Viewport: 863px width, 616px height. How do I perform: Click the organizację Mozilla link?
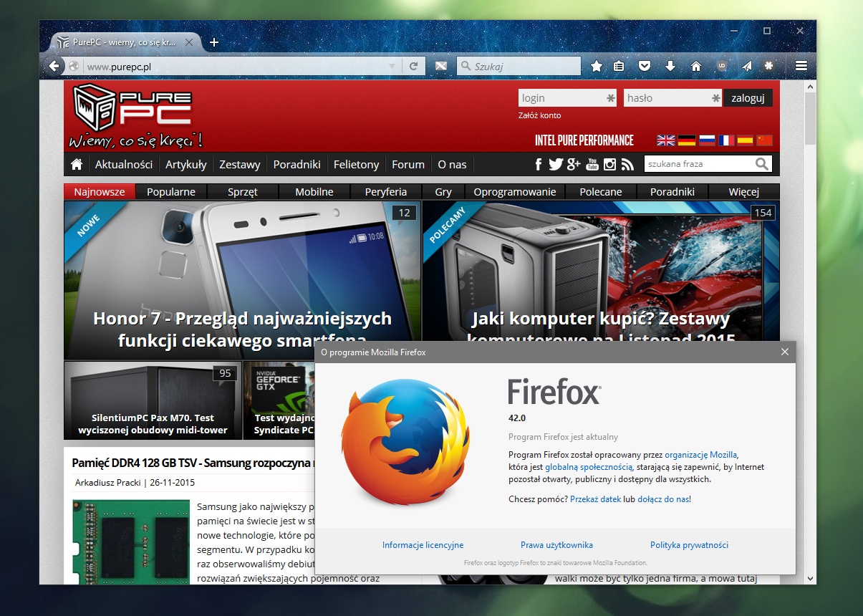pos(701,454)
